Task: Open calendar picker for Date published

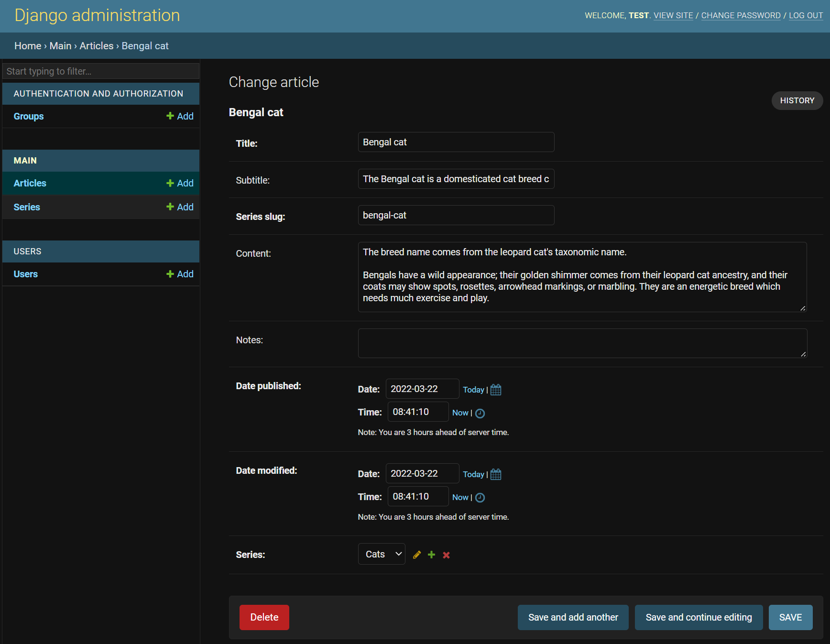Action: click(x=496, y=390)
